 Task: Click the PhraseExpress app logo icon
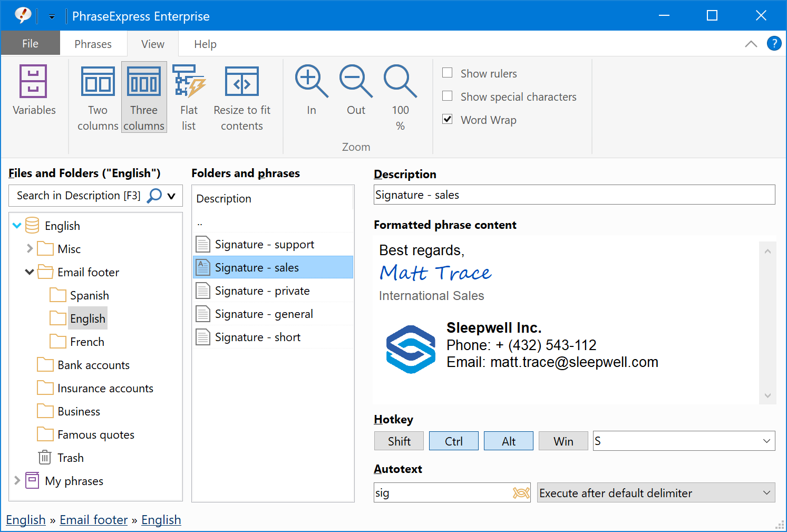click(23, 15)
